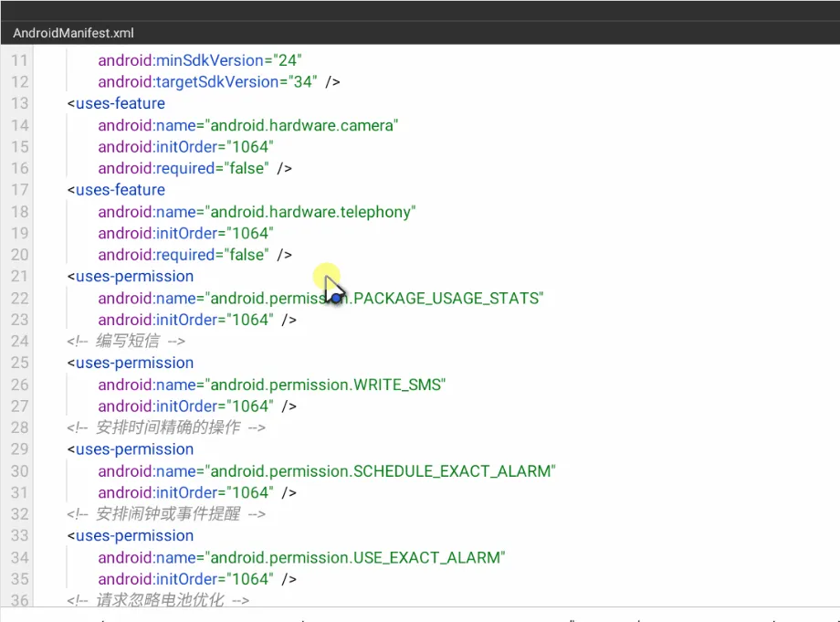The image size is (840, 622).
Task: Click the uses-feature tag on line 17
Action: coord(116,190)
